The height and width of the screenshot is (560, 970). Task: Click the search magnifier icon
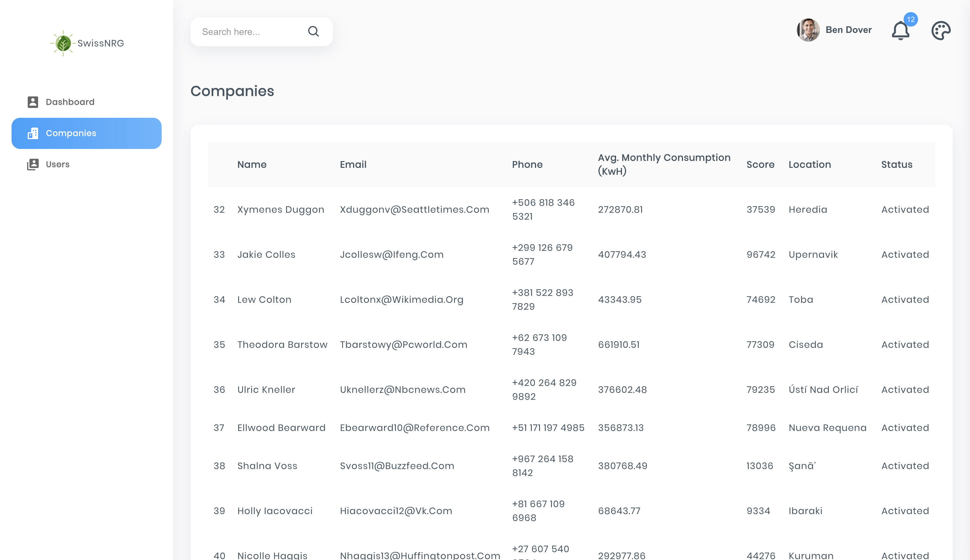point(314,31)
